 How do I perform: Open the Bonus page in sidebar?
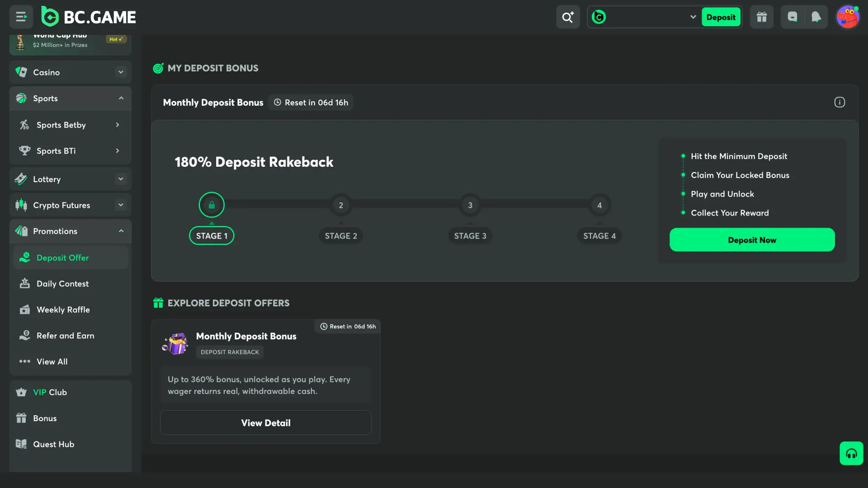pyautogui.click(x=71, y=418)
